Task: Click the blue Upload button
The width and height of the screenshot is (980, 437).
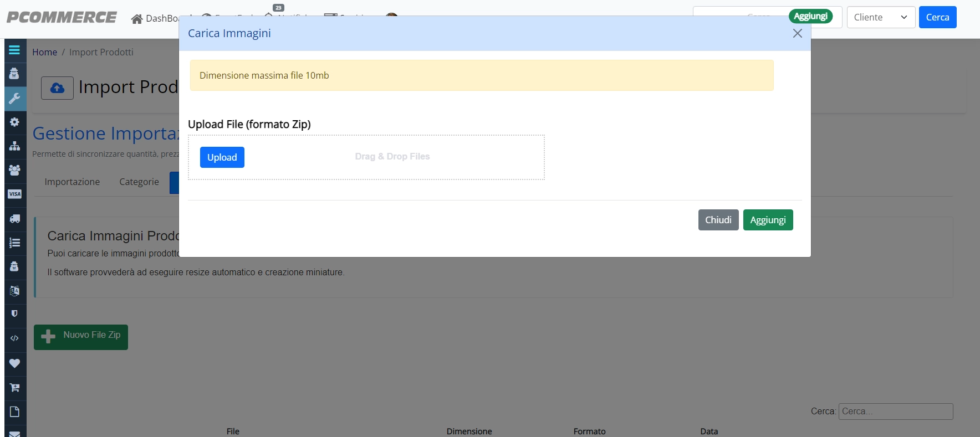Action: click(x=222, y=157)
